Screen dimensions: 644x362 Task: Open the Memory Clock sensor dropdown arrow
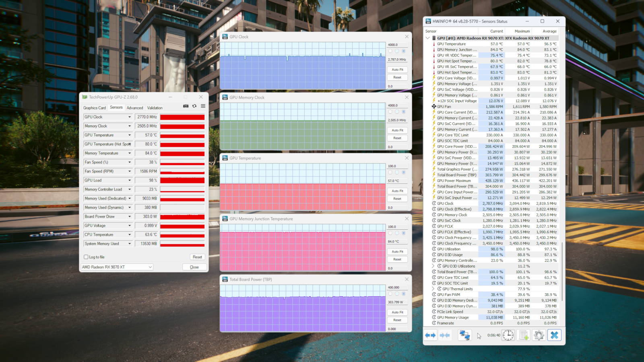coord(130,126)
